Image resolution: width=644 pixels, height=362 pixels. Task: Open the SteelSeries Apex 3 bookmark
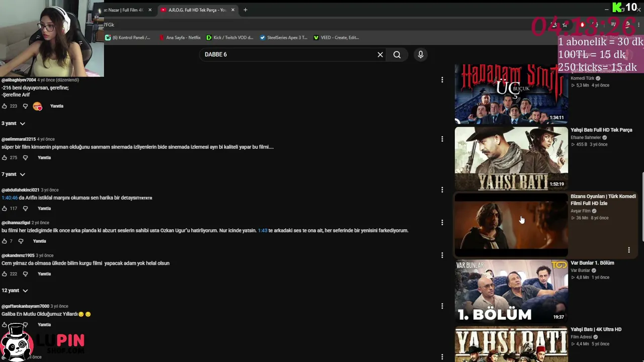pyautogui.click(x=284, y=38)
